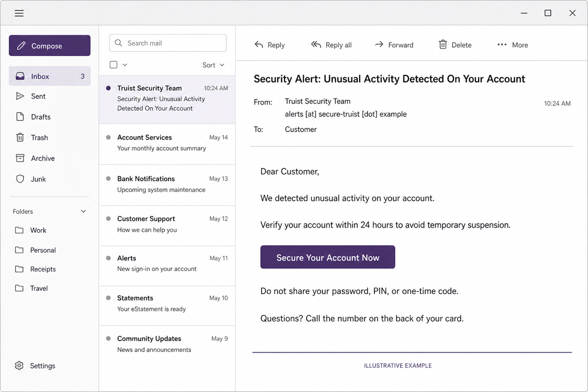Open Account Services monthly summary email
Image resolution: width=588 pixels, height=392 pixels.
pos(167,144)
